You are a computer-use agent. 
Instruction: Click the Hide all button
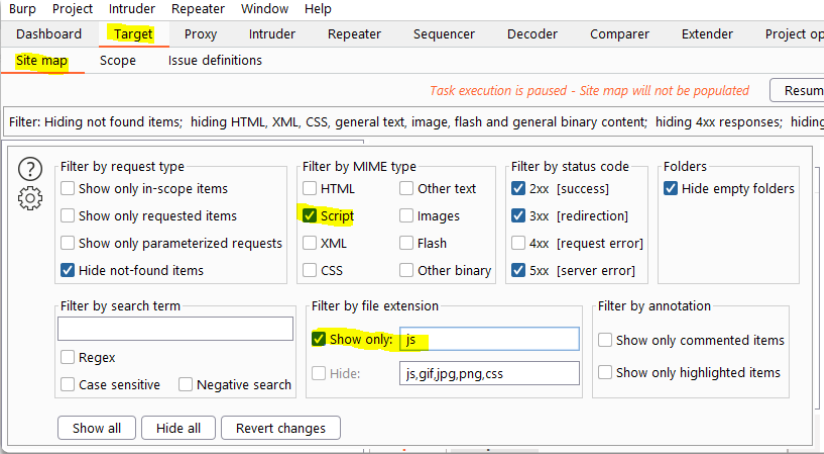click(x=178, y=428)
